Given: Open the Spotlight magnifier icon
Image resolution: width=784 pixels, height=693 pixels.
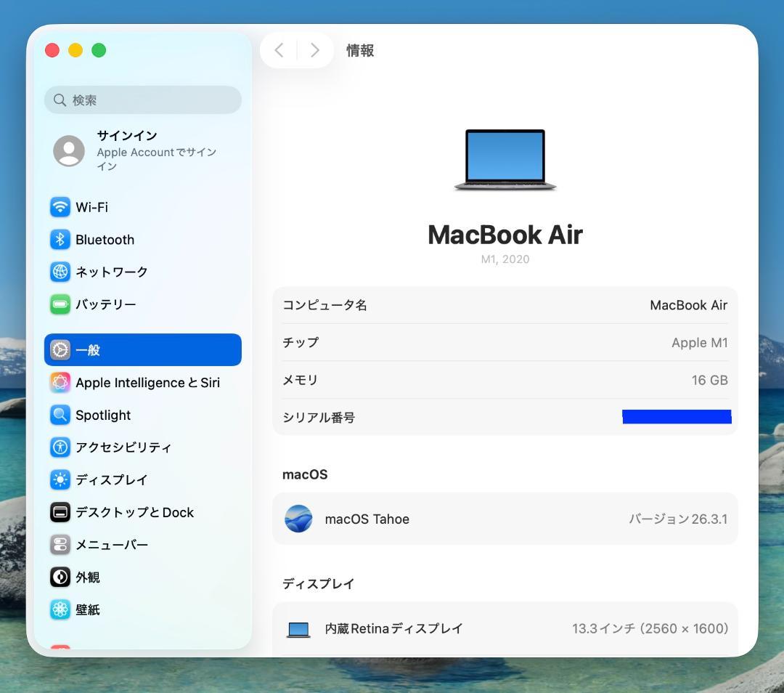Looking at the screenshot, I should point(60,415).
